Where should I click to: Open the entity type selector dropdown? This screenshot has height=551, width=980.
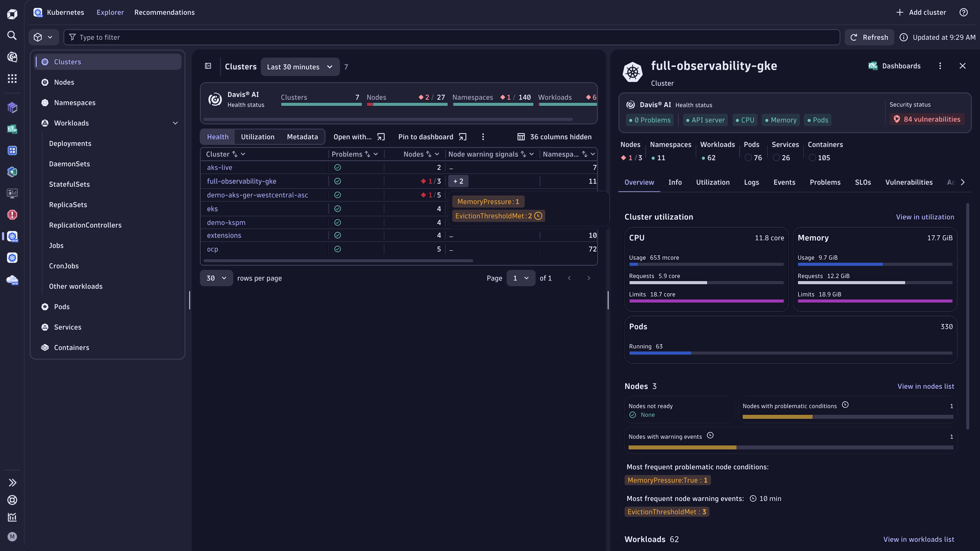(43, 37)
